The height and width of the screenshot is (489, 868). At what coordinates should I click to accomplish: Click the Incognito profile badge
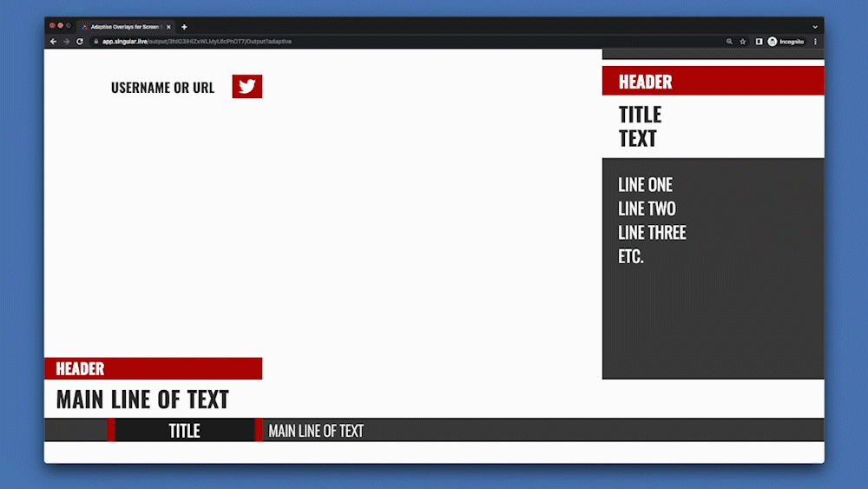point(786,42)
